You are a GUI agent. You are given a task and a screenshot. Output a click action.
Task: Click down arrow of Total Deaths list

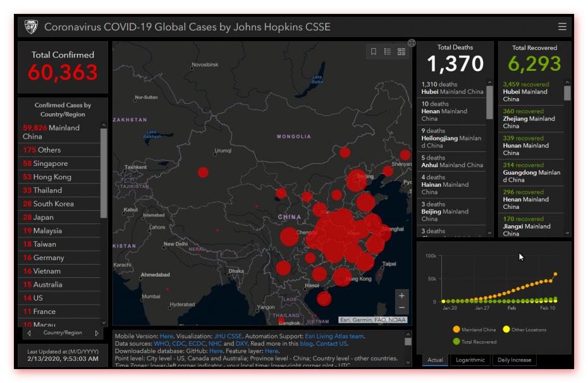pyautogui.click(x=489, y=233)
